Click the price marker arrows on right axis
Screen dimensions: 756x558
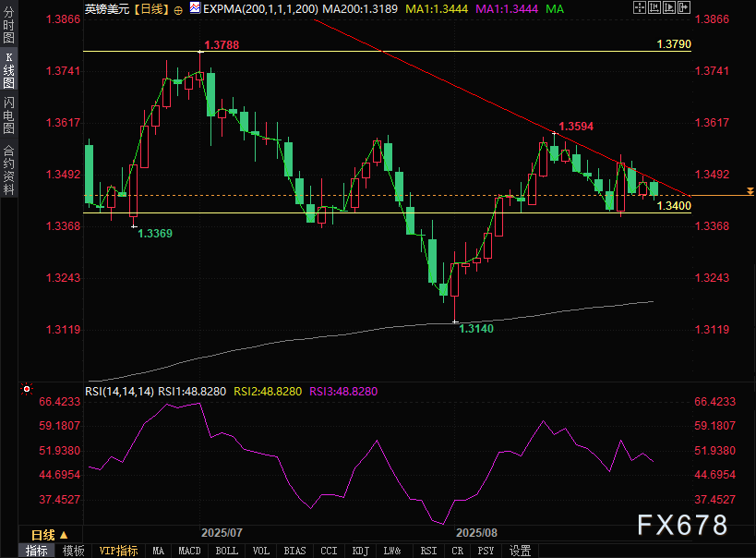click(x=750, y=192)
